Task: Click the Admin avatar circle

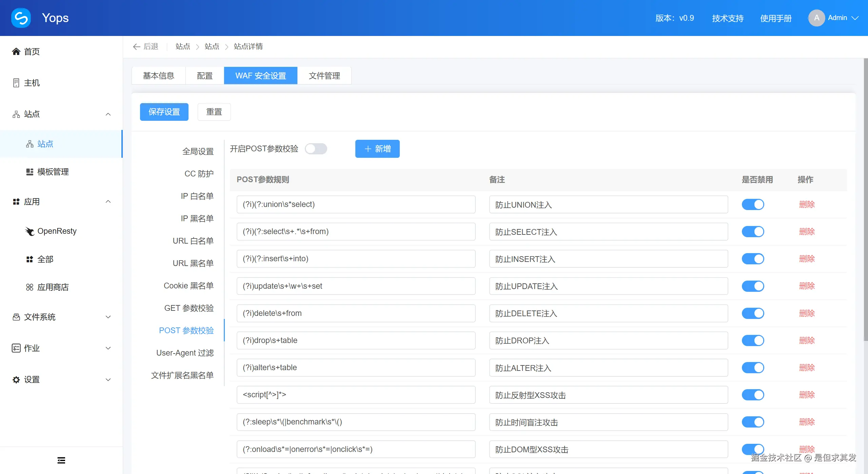Action: (816, 18)
